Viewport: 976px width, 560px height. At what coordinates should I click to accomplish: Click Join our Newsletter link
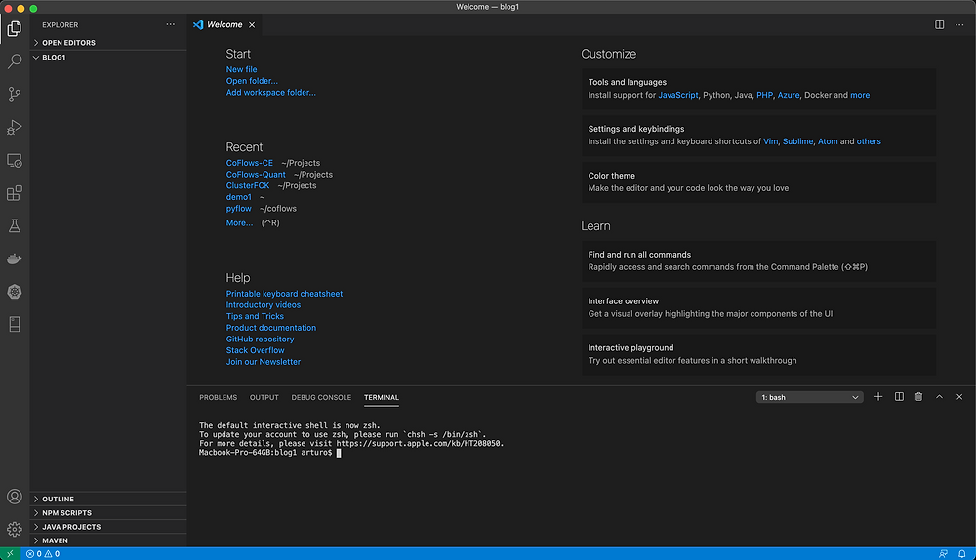(x=264, y=362)
